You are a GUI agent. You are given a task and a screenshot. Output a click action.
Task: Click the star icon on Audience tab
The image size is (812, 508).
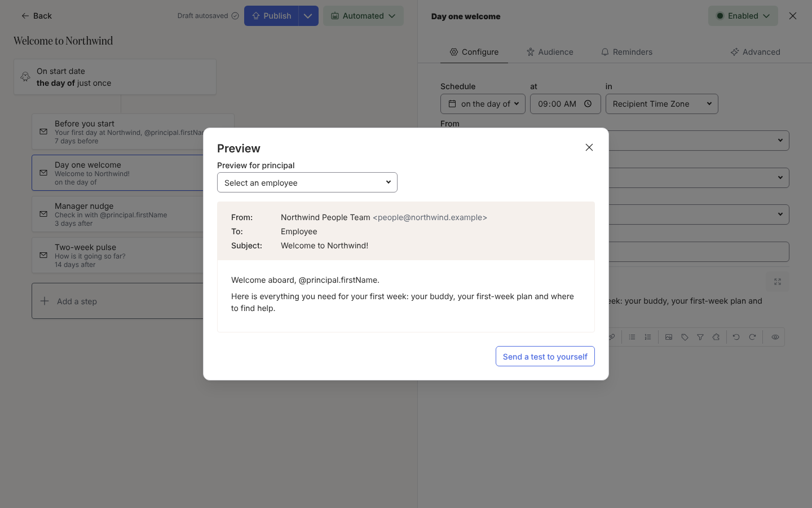[531, 52]
